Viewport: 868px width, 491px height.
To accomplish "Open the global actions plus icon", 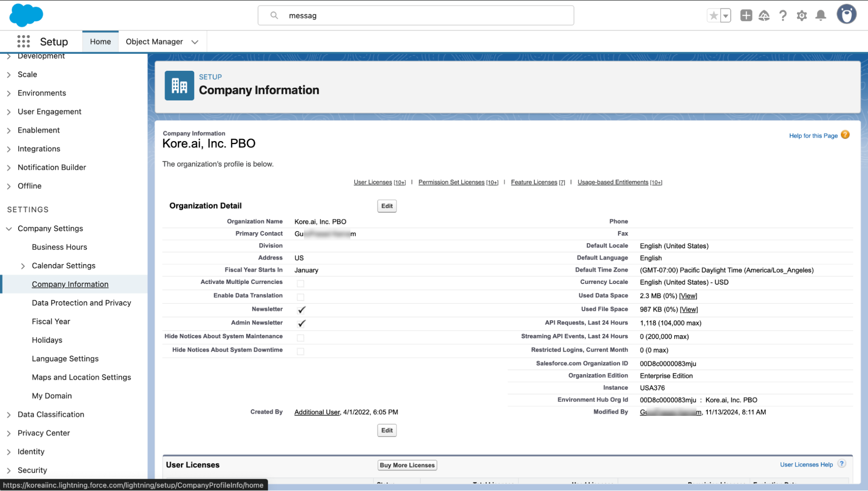I will click(746, 16).
